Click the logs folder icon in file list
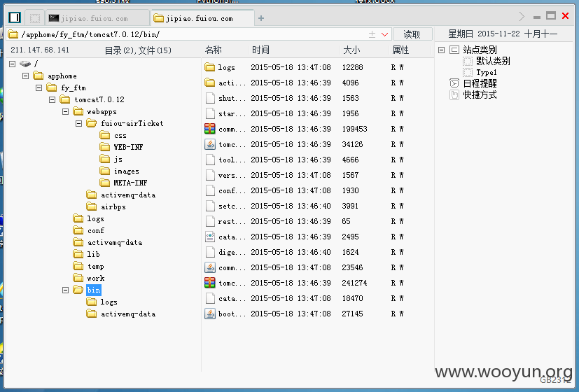 click(x=210, y=67)
